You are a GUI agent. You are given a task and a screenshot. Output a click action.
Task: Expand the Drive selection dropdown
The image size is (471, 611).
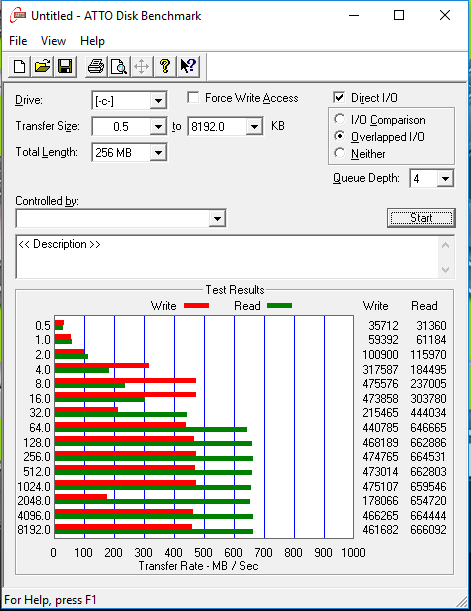[x=158, y=101]
